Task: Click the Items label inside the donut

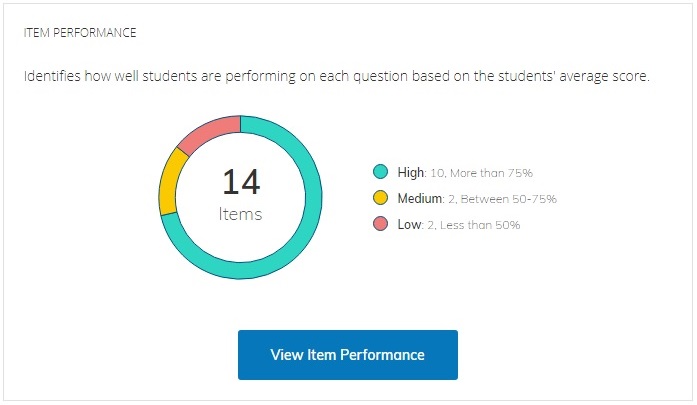Action: click(x=240, y=214)
